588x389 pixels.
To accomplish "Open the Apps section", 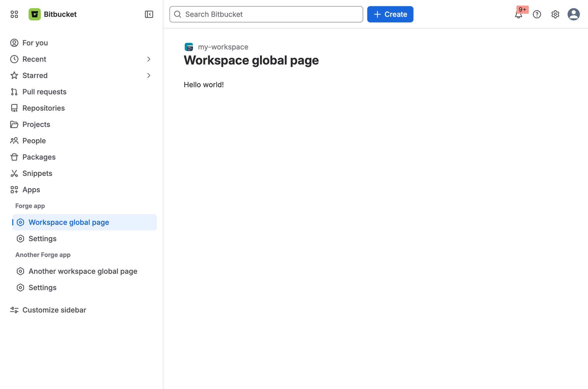I will coord(81,190).
